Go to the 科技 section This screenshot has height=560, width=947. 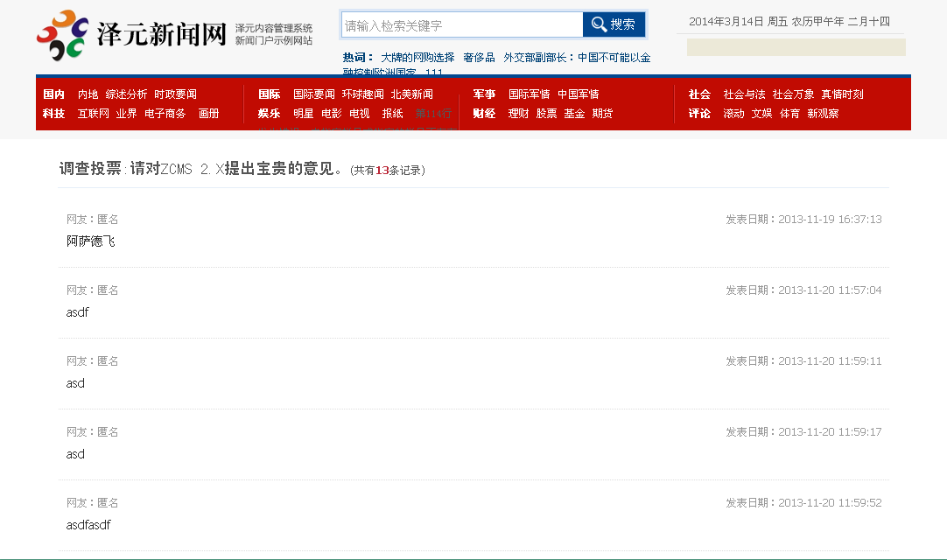pyautogui.click(x=53, y=114)
